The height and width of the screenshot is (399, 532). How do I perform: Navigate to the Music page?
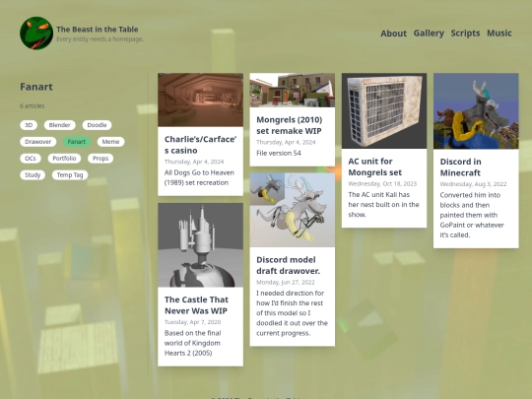coord(499,33)
